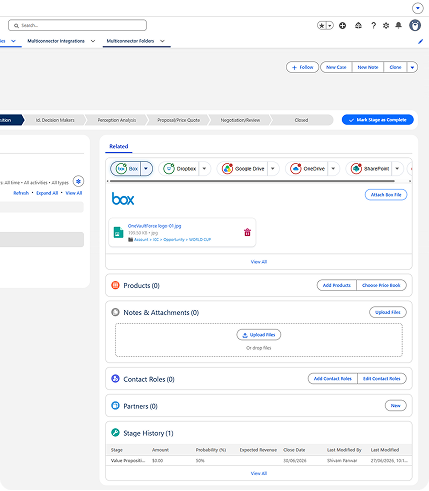Screen dimensions: 429x491
Task: Click the activity timeline settings gear
Action: [x=78, y=181]
